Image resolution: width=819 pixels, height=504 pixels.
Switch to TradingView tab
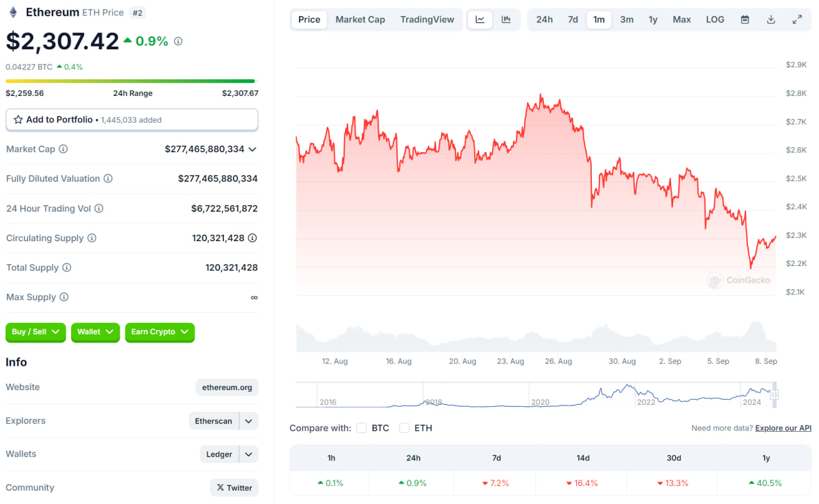(427, 19)
